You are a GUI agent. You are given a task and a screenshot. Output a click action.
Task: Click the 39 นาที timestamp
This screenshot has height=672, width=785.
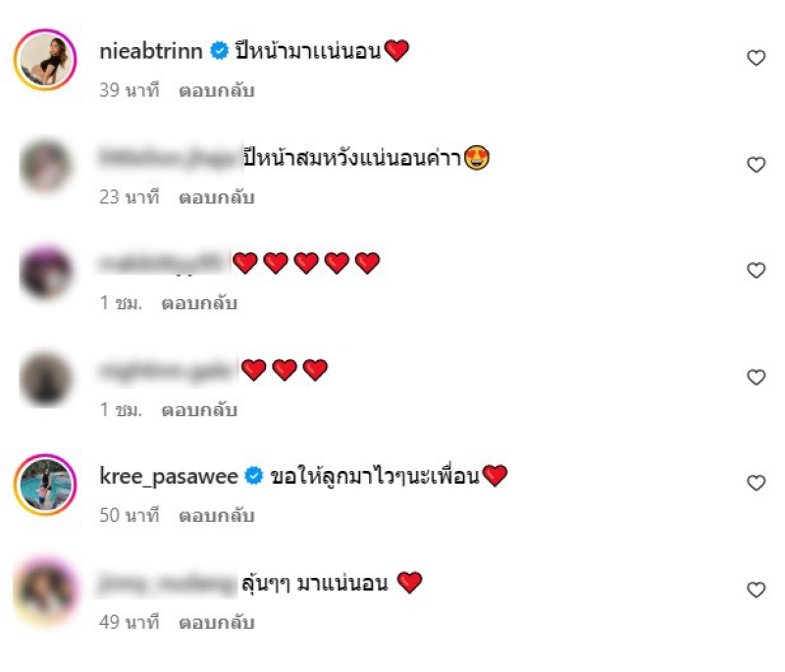130,90
